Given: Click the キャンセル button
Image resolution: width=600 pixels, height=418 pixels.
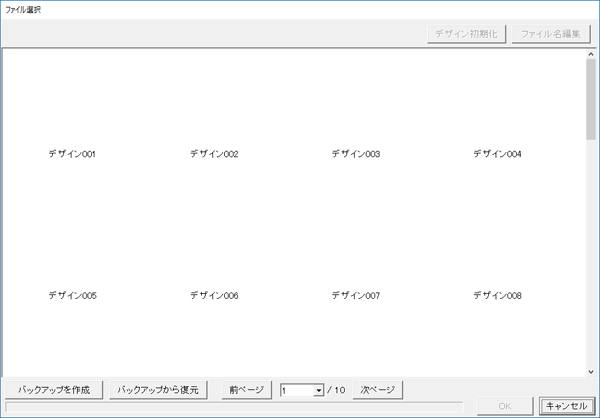Looking at the screenshot, I should [566, 406].
